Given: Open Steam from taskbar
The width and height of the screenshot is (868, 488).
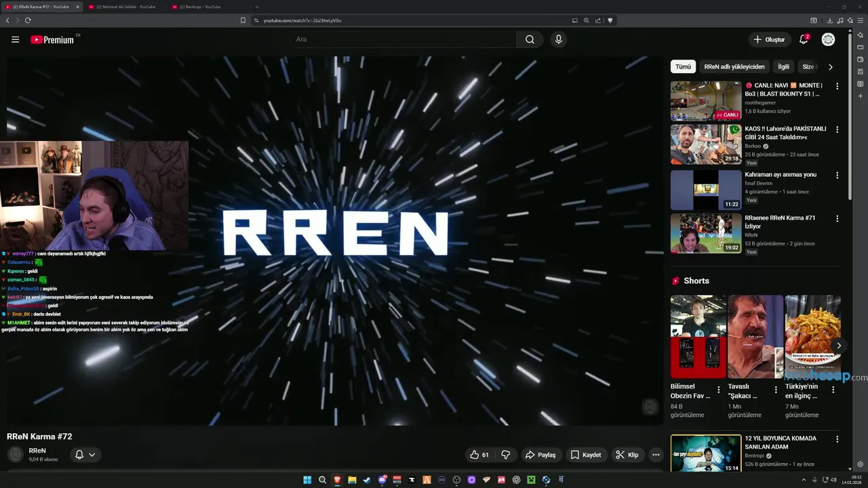Looking at the screenshot, I should click(367, 480).
